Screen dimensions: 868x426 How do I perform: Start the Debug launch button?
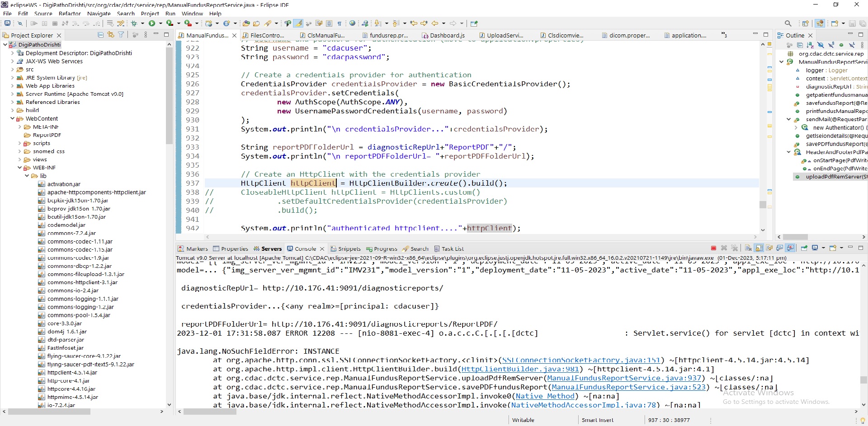point(134,23)
